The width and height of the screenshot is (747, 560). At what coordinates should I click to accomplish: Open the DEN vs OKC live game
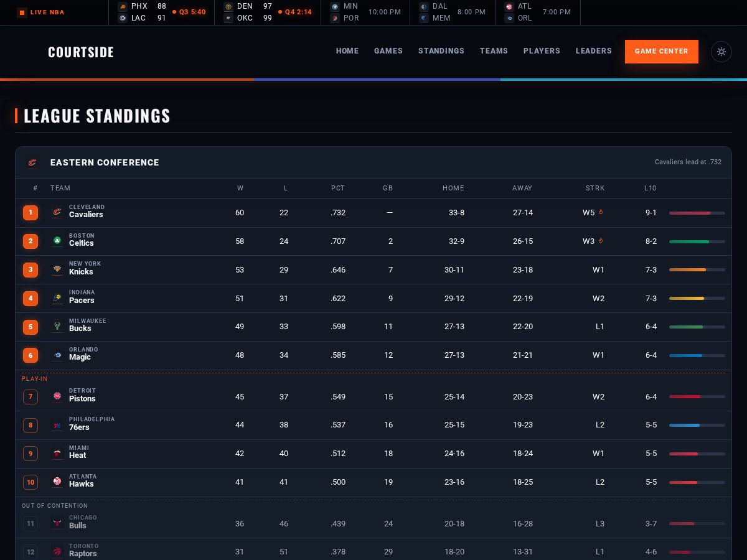pos(268,12)
